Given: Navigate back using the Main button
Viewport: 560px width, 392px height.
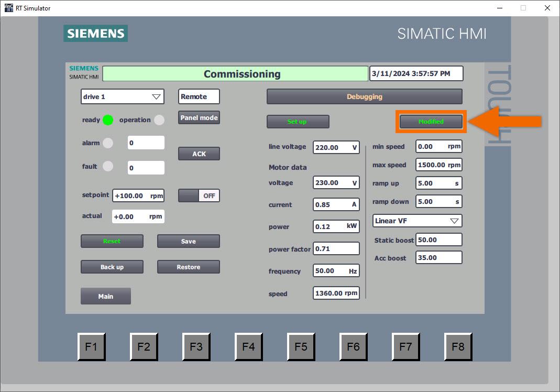Looking at the screenshot, I should 105,296.
